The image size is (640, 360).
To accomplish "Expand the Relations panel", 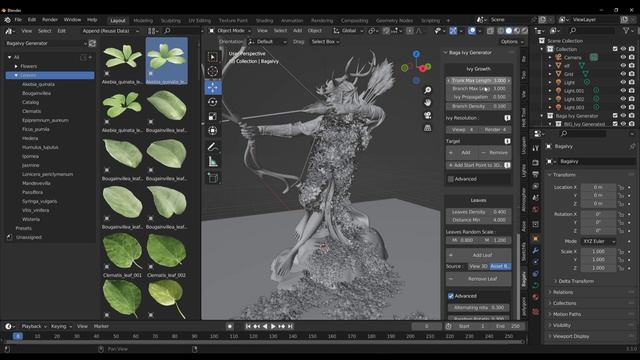I will pyautogui.click(x=562, y=292).
